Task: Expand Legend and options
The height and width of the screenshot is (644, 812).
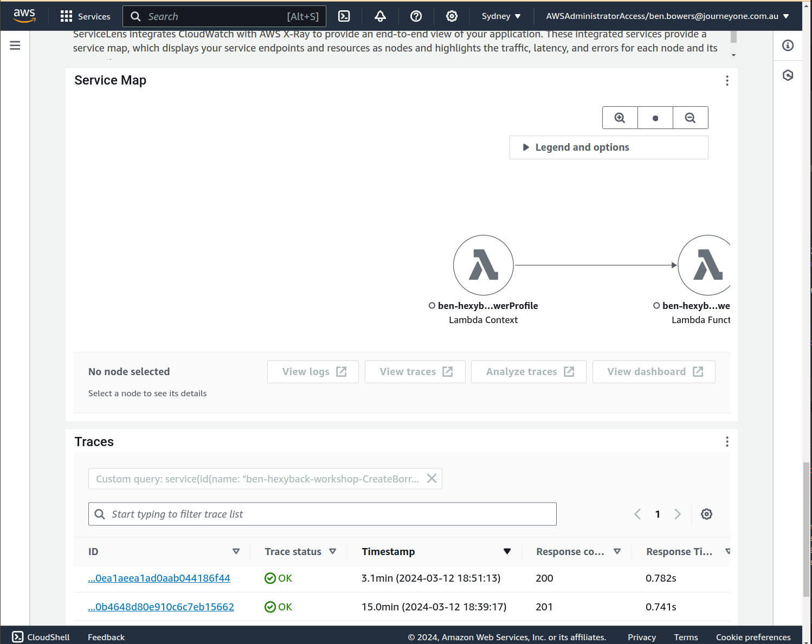Action: tap(609, 147)
